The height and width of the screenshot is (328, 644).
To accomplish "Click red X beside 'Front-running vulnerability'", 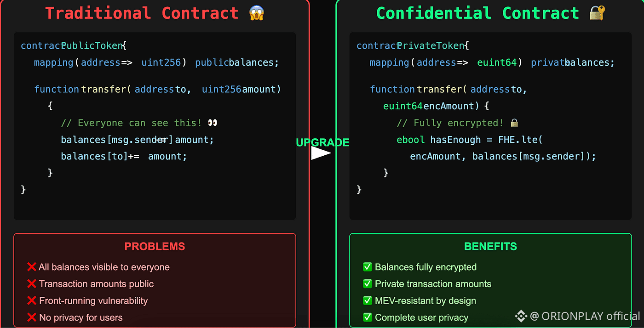I will (x=32, y=300).
